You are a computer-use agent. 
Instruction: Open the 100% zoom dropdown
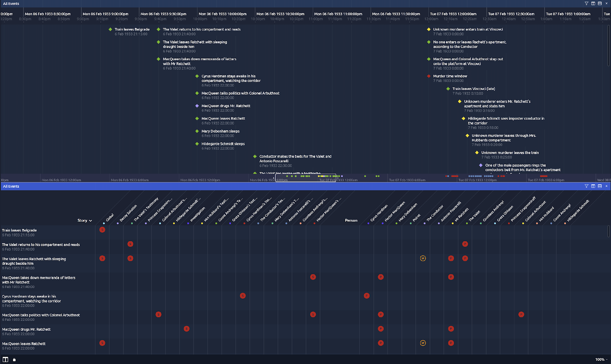601,359
